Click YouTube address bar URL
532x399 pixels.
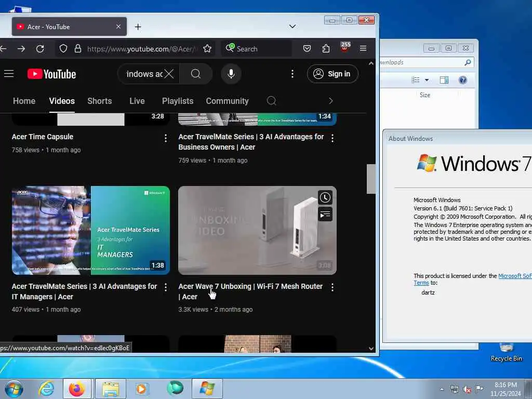click(141, 49)
